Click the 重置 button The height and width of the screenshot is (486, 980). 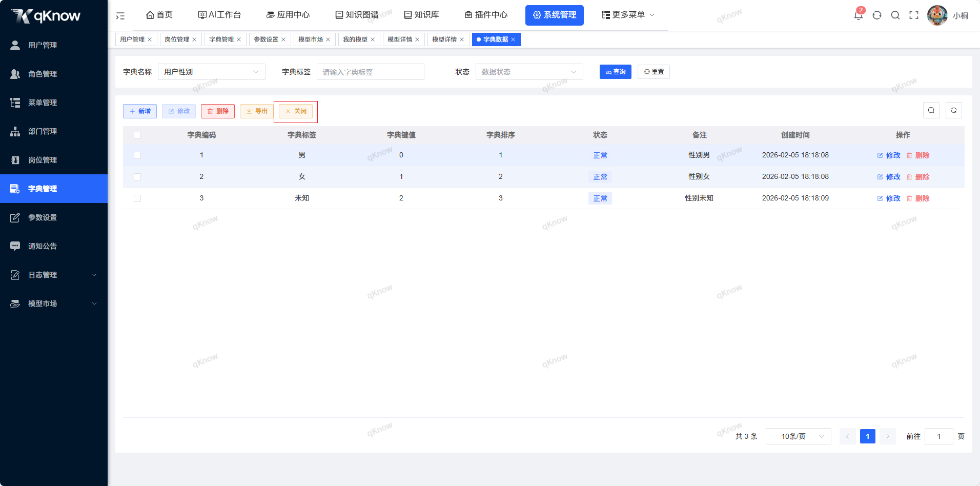(654, 72)
